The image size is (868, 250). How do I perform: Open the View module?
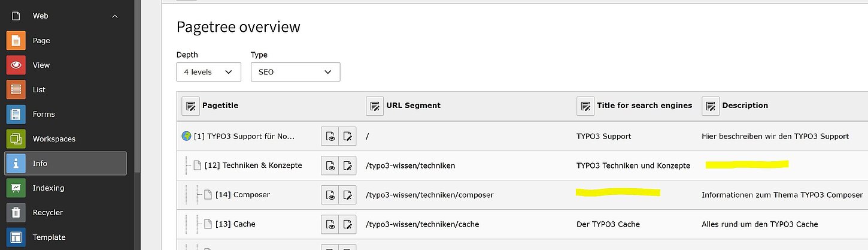click(x=41, y=65)
